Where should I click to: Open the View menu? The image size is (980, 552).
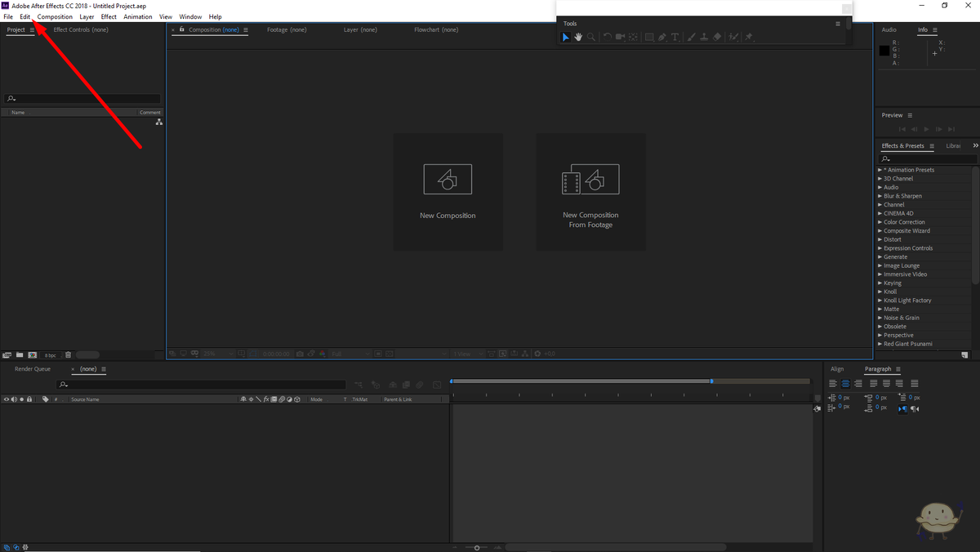(x=166, y=16)
